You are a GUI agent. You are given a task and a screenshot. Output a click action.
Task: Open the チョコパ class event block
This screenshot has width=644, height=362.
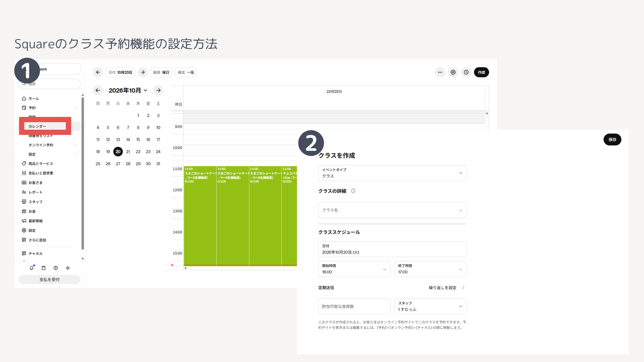click(289, 216)
